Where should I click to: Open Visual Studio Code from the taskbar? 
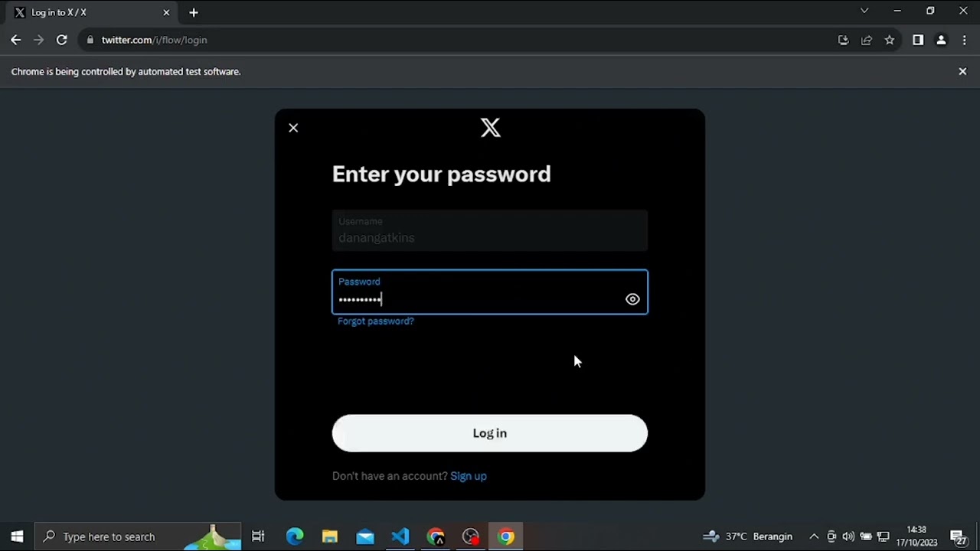400,536
